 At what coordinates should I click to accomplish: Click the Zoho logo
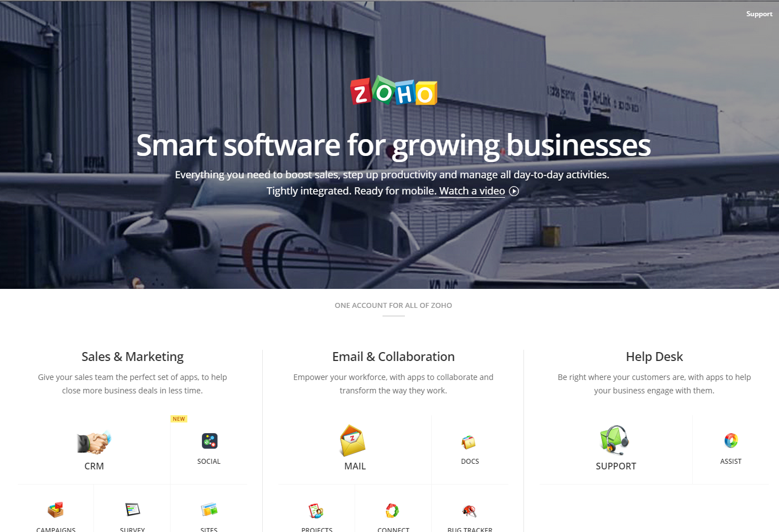coord(393,91)
